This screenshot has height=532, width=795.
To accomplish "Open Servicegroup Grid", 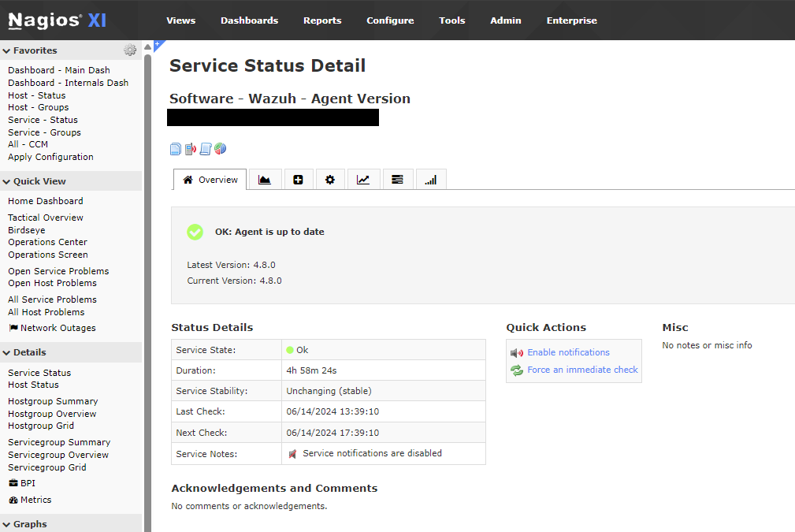I will [x=47, y=467].
